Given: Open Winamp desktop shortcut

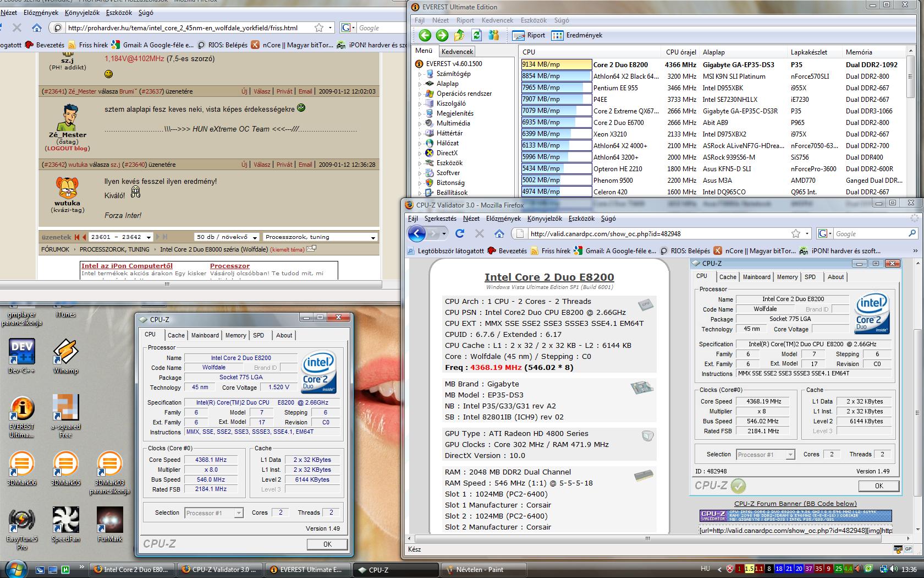Looking at the screenshot, I should click(x=65, y=357).
